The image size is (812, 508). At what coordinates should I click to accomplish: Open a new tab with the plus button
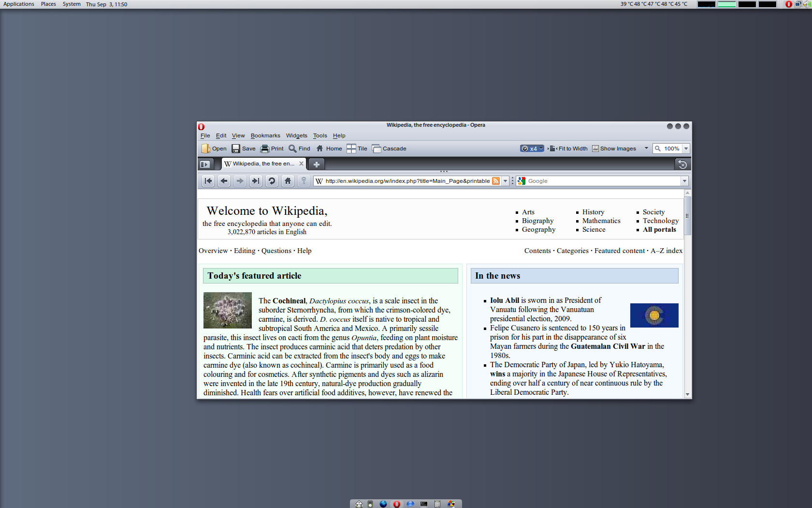[x=317, y=164]
